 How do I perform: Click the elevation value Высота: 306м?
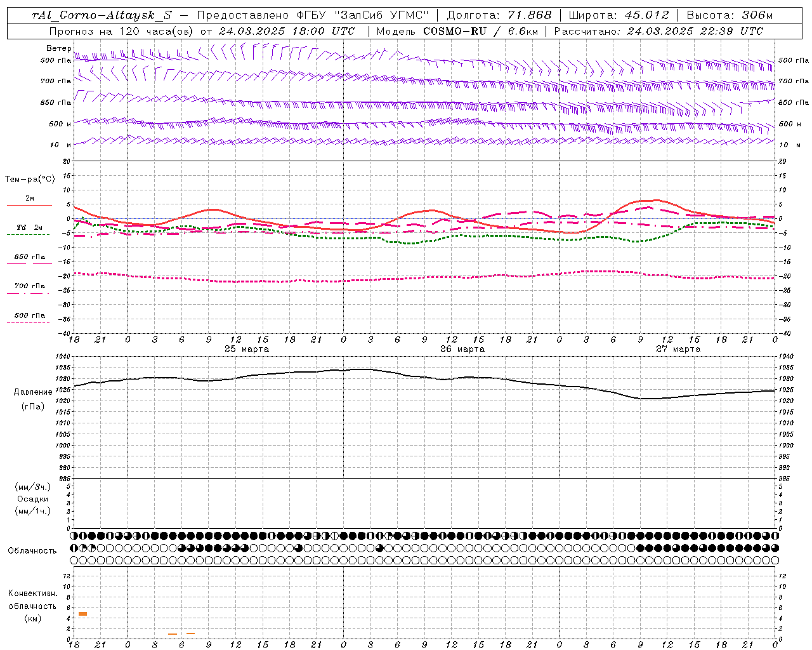point(730,15)
